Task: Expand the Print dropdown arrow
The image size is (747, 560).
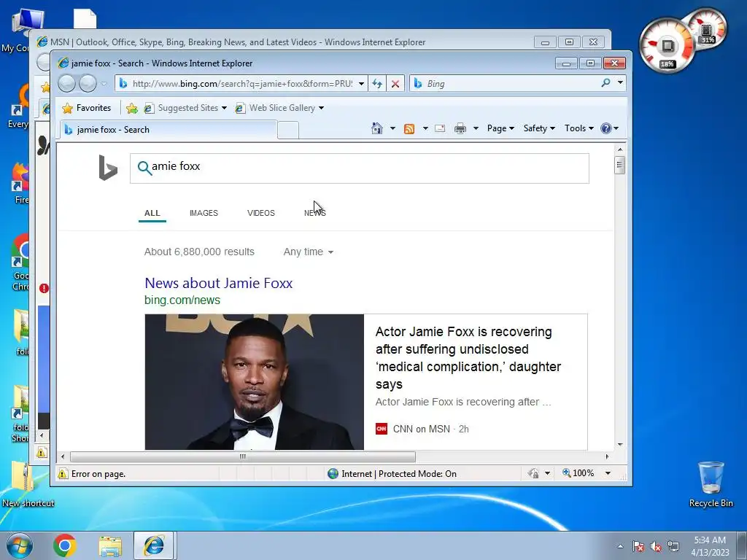Action: click(476, 128)
